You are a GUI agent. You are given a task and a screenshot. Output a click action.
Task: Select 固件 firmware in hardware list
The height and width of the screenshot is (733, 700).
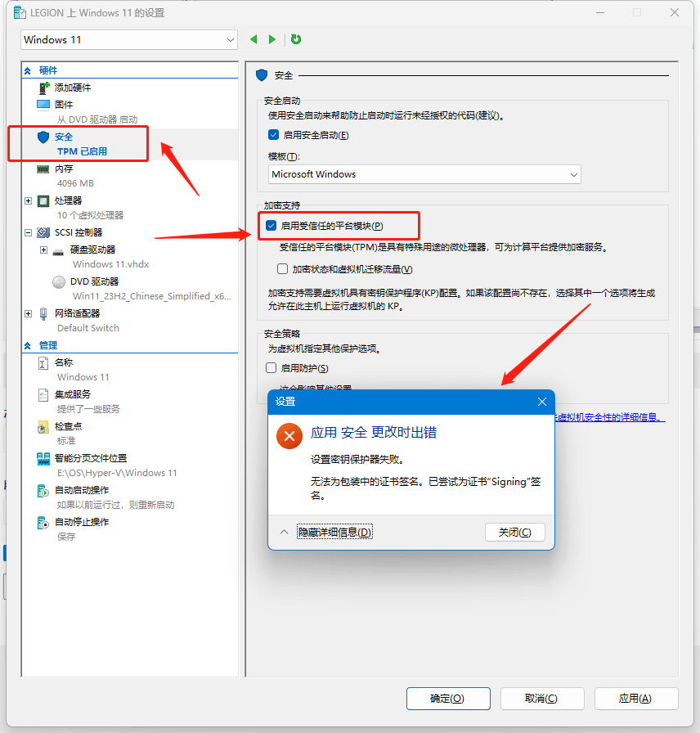click(x=64, y=104)
